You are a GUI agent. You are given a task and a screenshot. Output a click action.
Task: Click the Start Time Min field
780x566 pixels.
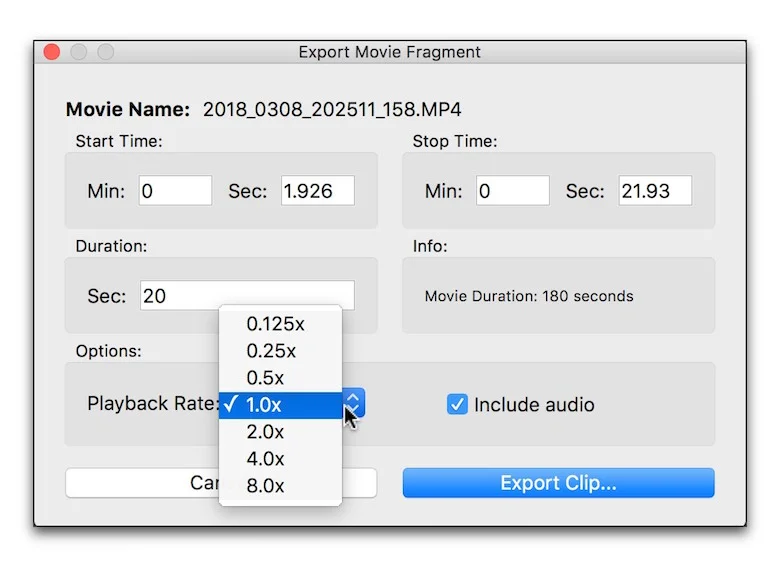pos(175,190)
